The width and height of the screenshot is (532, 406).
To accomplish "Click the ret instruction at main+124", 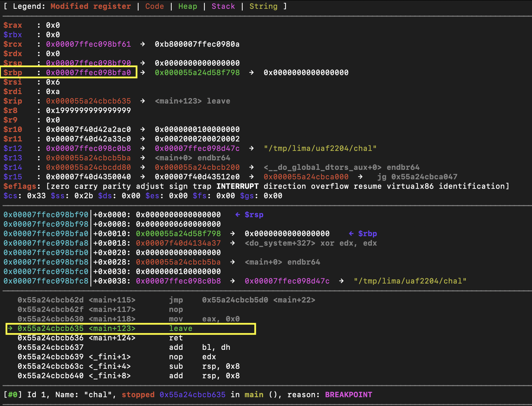I will (100, 338).
